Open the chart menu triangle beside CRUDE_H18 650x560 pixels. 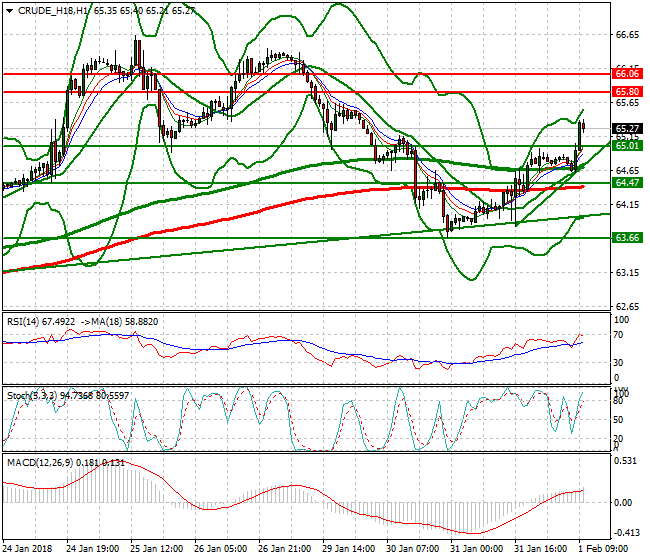point(9,11)
